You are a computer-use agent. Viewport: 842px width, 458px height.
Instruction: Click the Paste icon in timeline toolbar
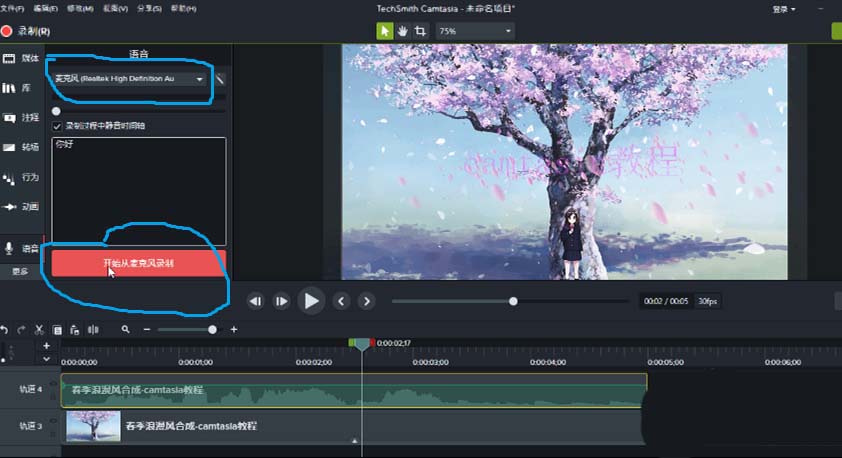tap(75, 330)
